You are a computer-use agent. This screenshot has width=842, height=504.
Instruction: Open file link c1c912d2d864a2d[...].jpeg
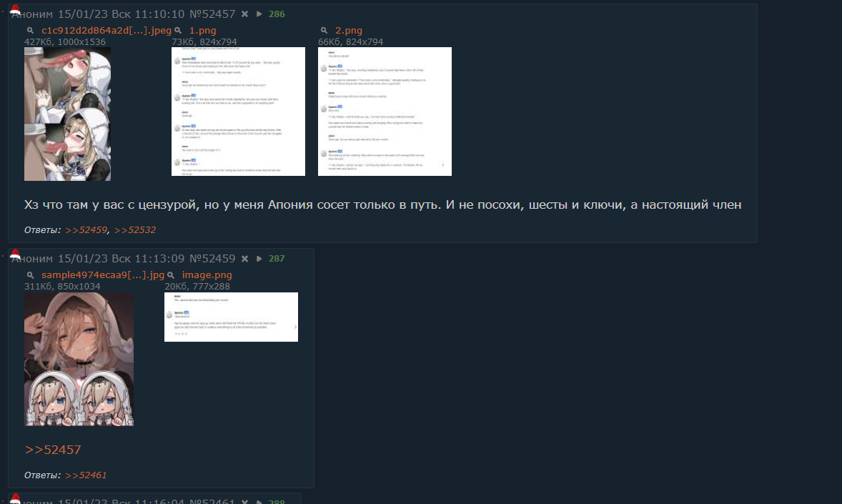point(107,31)
